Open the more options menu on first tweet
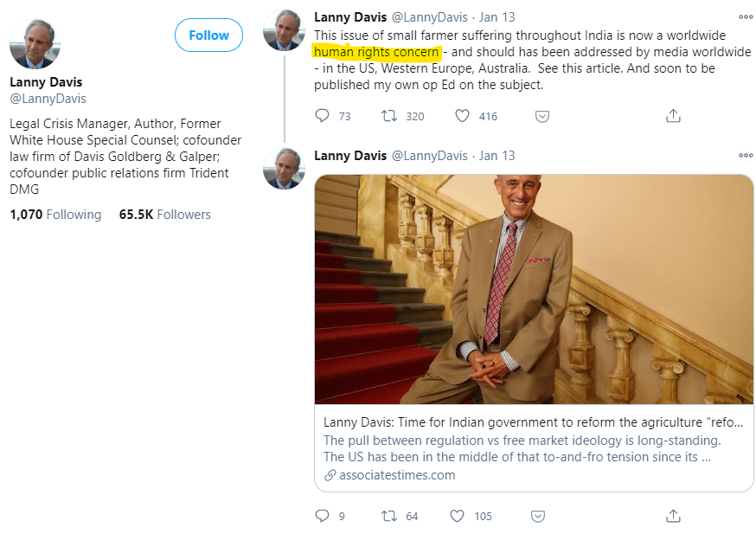The height and width of the screenshot is (534, 756). pos(745,16)
